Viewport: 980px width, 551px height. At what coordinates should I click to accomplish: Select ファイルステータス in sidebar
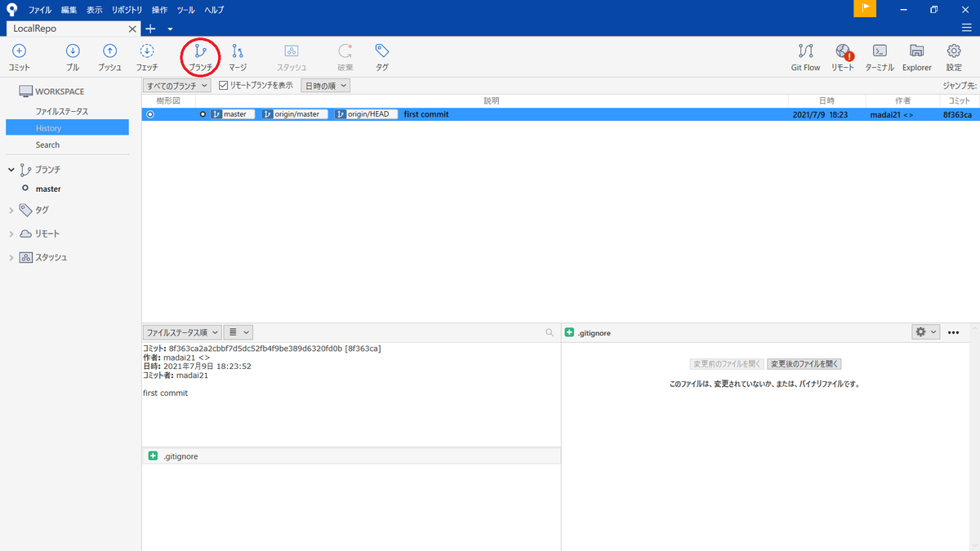pyautogui.click(x=61, y=111)
